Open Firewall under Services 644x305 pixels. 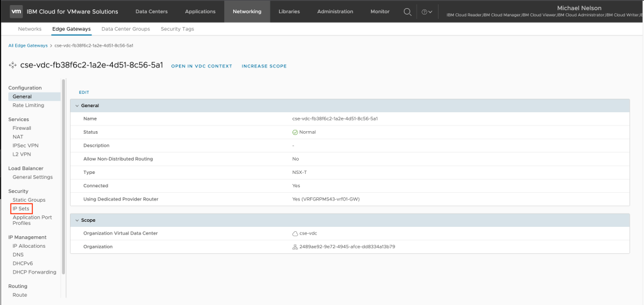(21, 128)
